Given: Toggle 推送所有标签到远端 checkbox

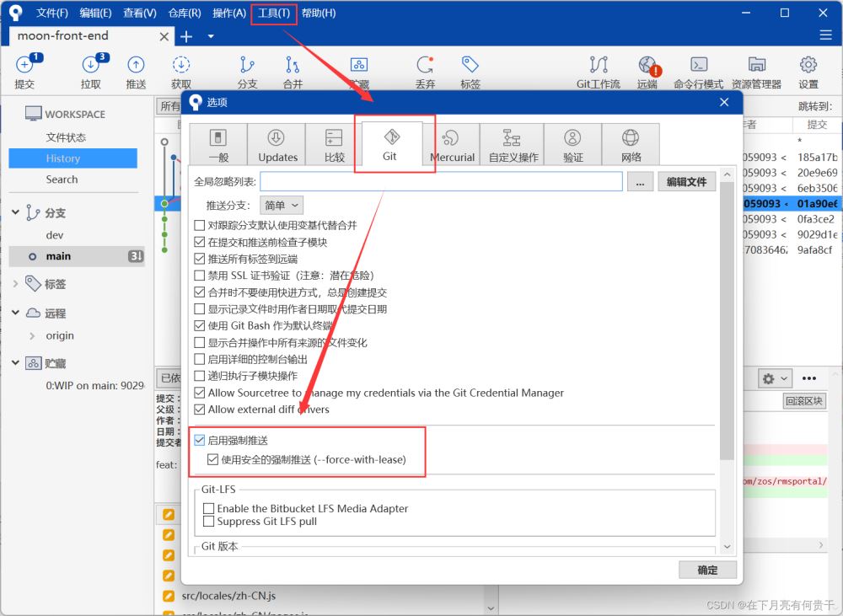Looking at the screenshot, I should [200, 259].
